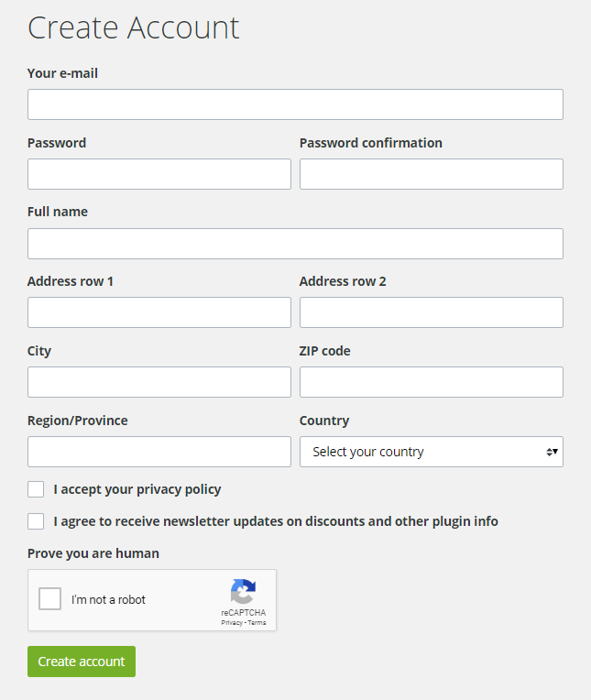Click the reCAPTCHA logo icon
591x700 pixels.
pyautogui.click(x=243, y=591)
